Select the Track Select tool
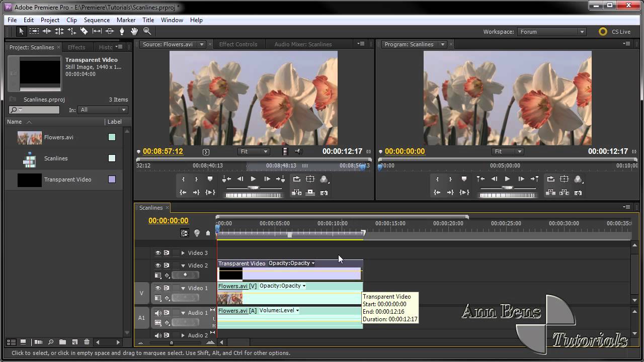Image resolution: width=644 pixels, height=362 pixels. pos(34,31)
